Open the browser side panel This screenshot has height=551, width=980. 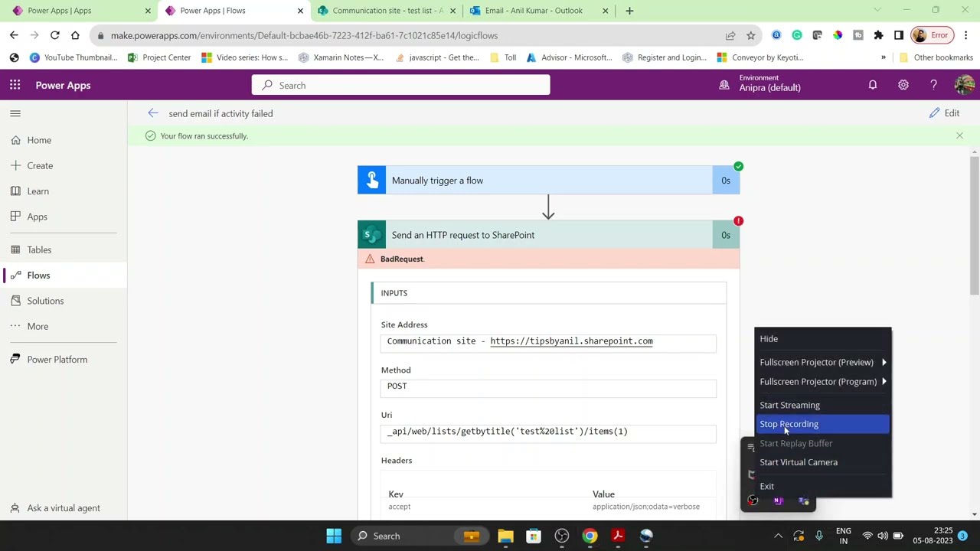pos(899,35)
